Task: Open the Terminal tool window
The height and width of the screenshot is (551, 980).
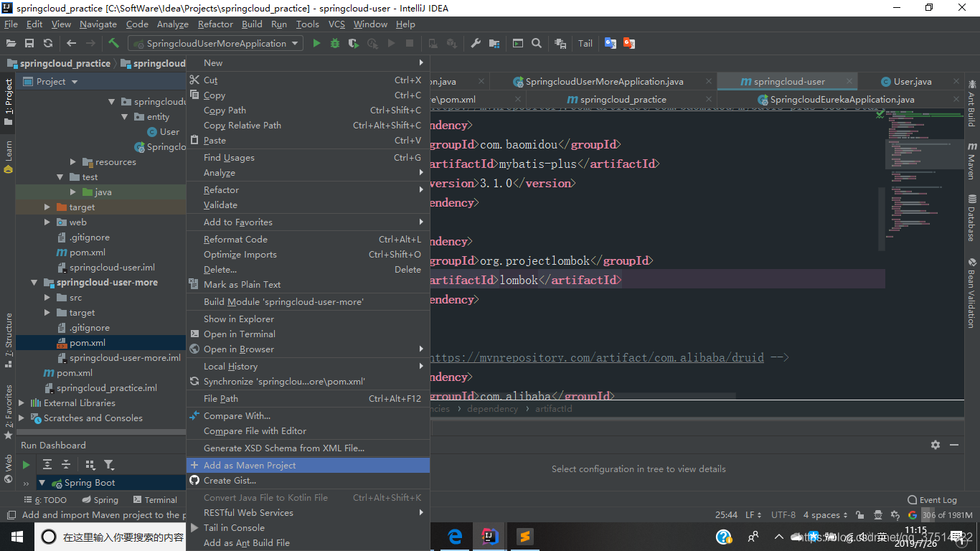Action: pos(155,500)
